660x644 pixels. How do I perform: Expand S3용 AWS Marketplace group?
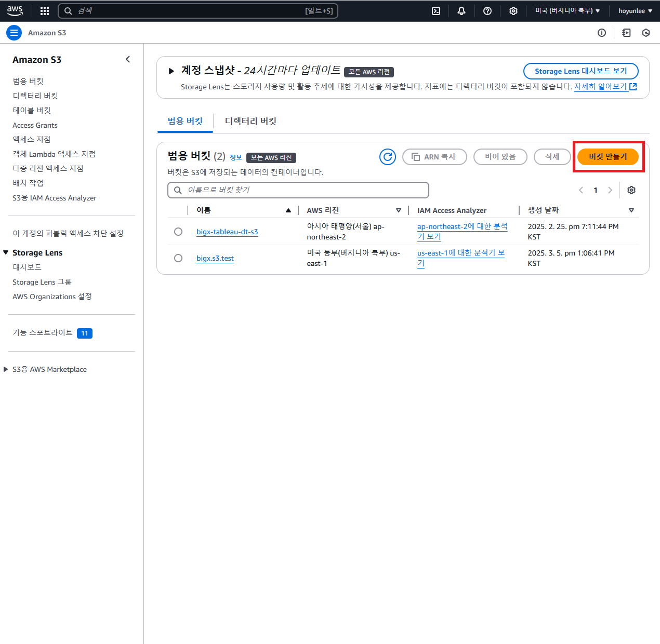(x=6, y=369)
